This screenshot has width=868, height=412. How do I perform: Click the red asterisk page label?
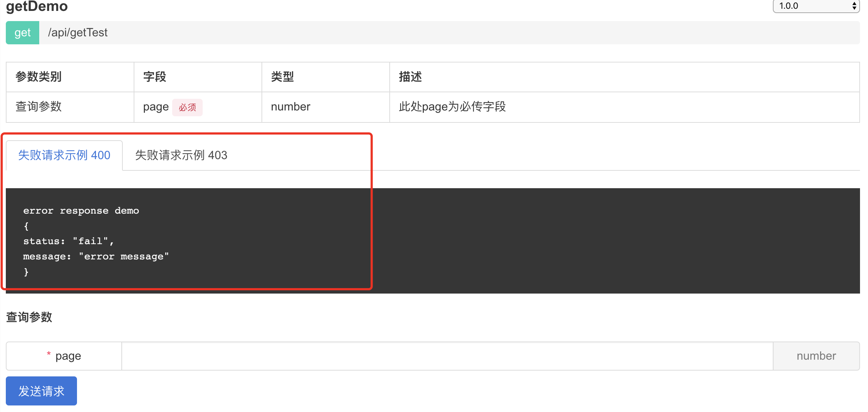pos(64,356)
